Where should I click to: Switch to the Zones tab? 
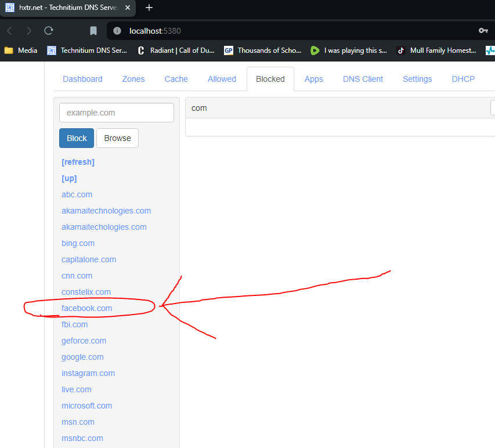click(x=133, y=79)
